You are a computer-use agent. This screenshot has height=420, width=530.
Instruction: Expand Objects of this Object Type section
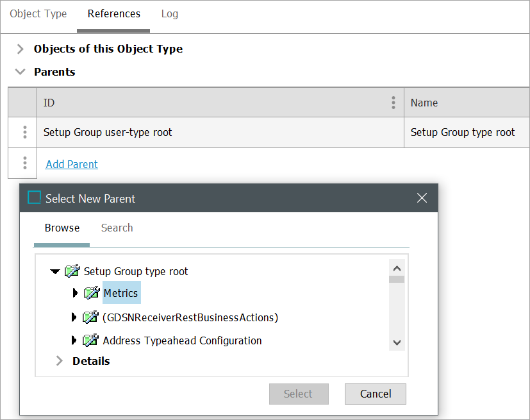tap(21, 49)
